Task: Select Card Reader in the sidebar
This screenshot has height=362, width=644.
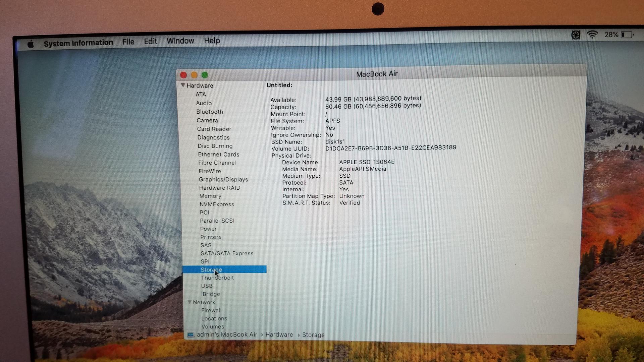Action: pos(214,129)
